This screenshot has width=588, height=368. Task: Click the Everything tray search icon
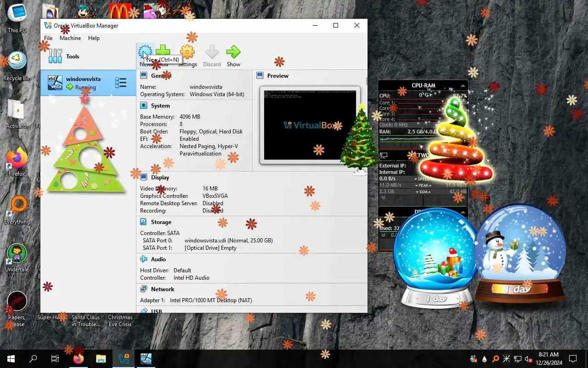coord(495,359)
